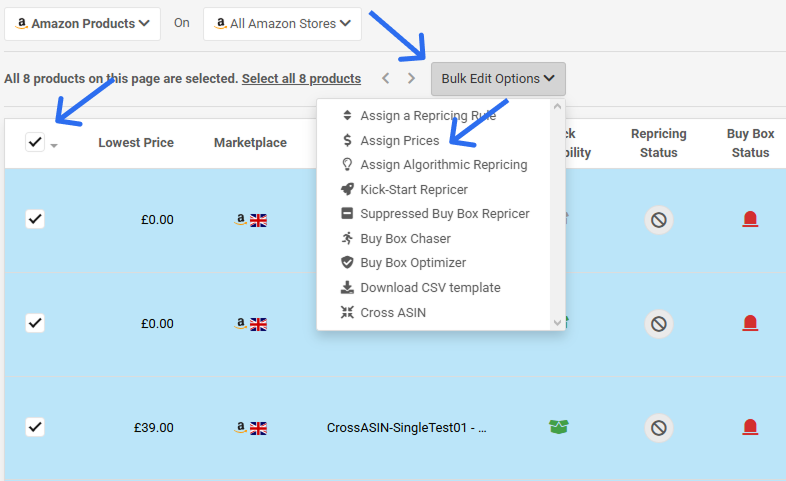Click the second row Amazon UK marketplace icon

pos(251,324)
